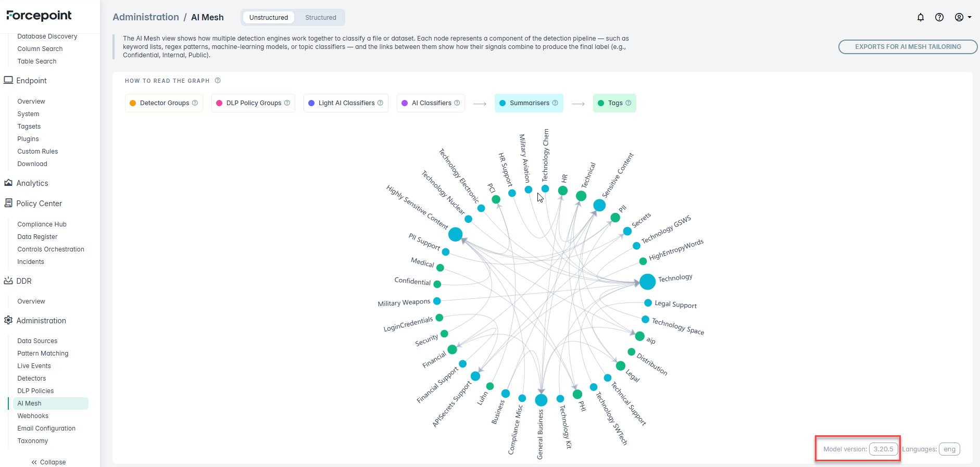
Task: Open the eng languages selector
Action: tap(949, 449)
